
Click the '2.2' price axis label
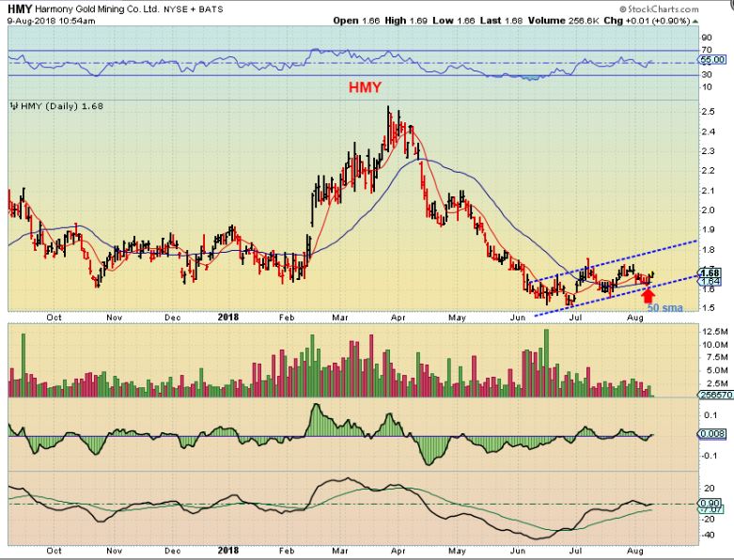(x=709, y=171)
